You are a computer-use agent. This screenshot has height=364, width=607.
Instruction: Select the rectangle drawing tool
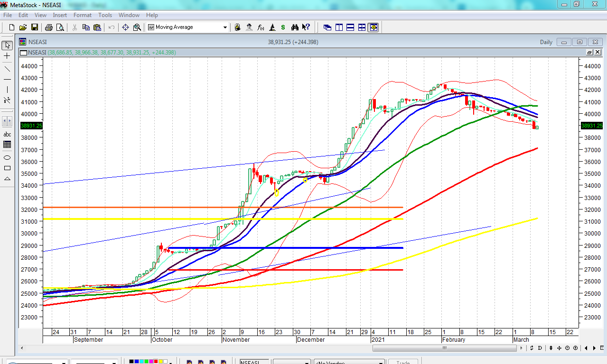pos(7,168)
